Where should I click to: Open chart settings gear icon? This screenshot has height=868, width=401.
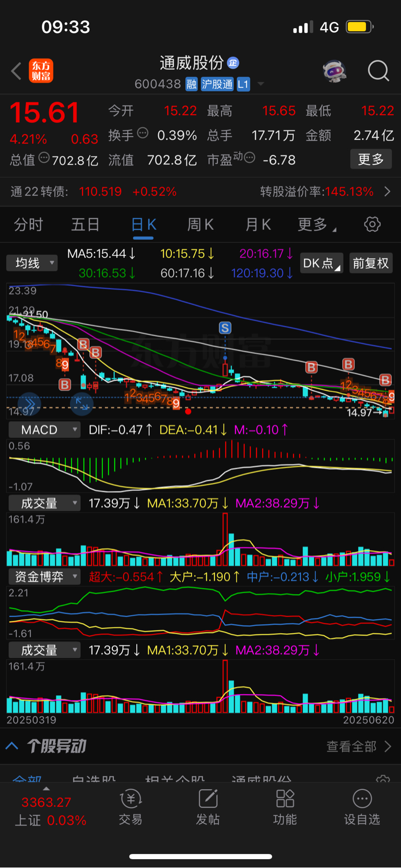372,224
